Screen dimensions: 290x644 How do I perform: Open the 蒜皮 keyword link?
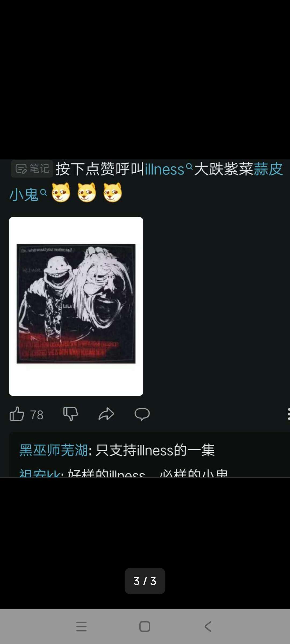click(x=268, y=169)
